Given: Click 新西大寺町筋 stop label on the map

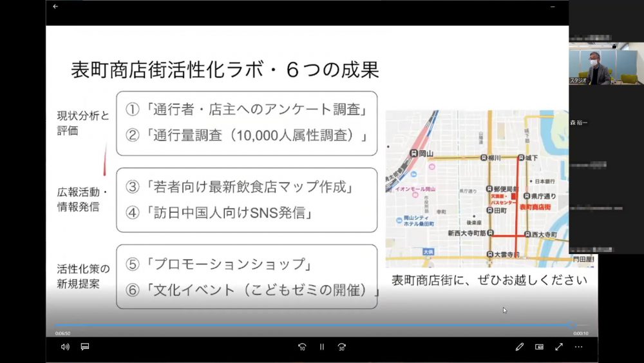Looking at the screenshot, I should pos(466,233).
